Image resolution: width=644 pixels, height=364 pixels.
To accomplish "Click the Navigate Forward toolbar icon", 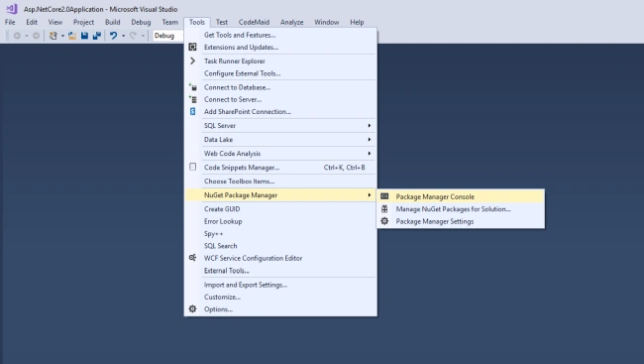I will 36,36.
